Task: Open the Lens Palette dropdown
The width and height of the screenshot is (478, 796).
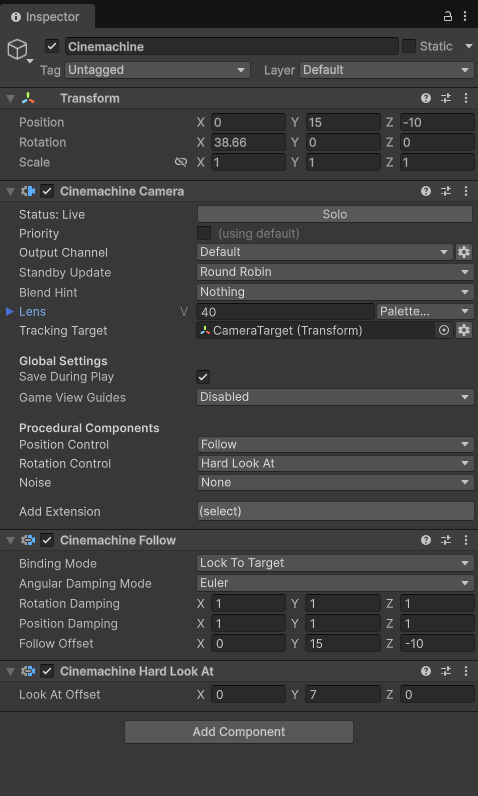Action: click(x=425, y=311)
